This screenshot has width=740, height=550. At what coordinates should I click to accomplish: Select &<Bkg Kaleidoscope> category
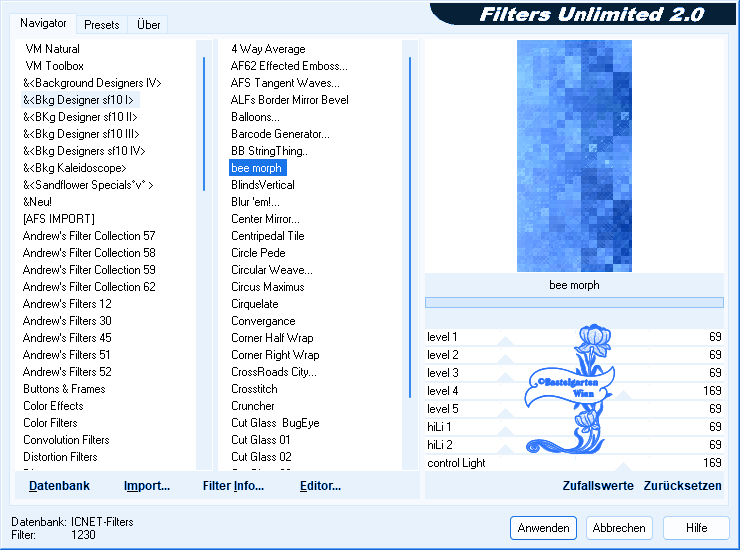click(x=75, y=168)
